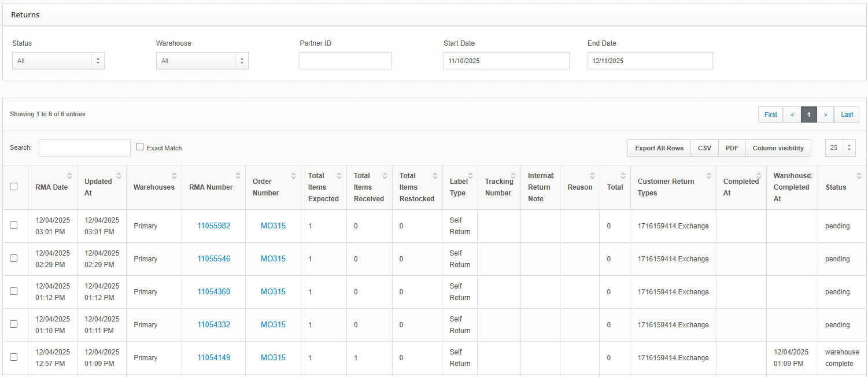Expand the Warehouse filter dropdown
This screenshot has height=377, width=868.
(202, 61)
